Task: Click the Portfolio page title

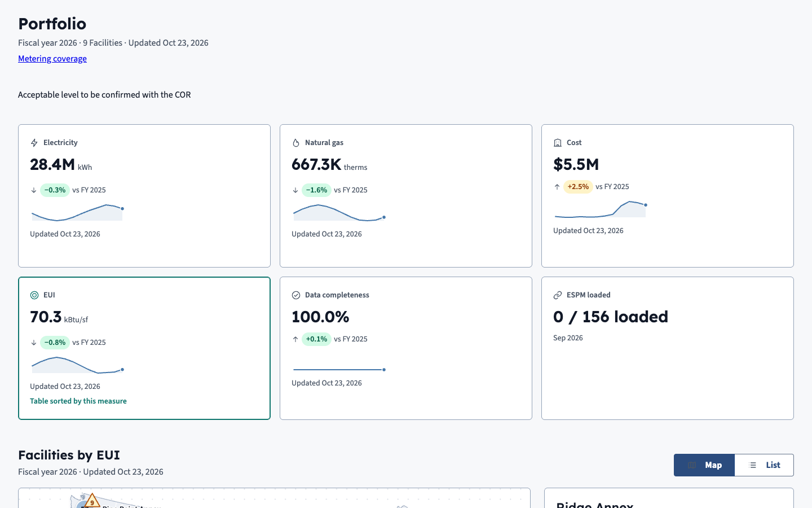Action: (x=52, y=24)
